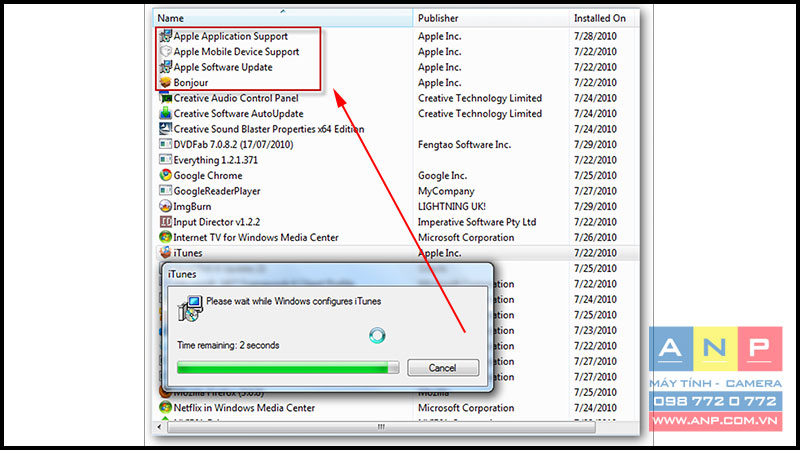Sort by Installed On column header
Screen dimensions: 800x450
pos(604,18)
